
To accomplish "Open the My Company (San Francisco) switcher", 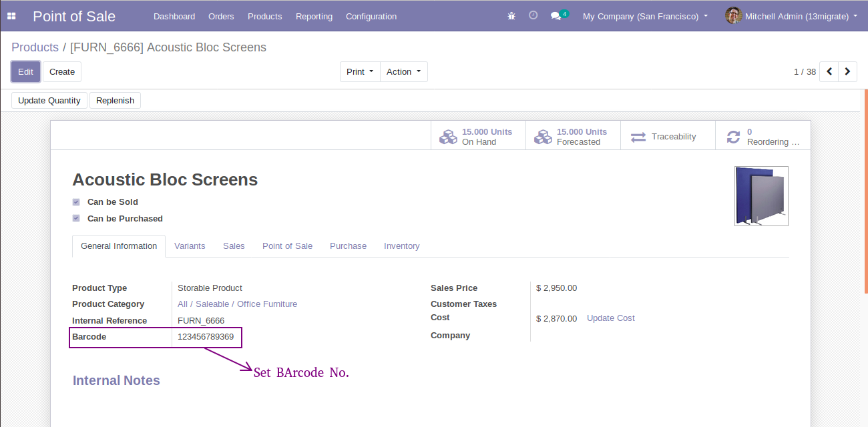I will coord(645,16).
